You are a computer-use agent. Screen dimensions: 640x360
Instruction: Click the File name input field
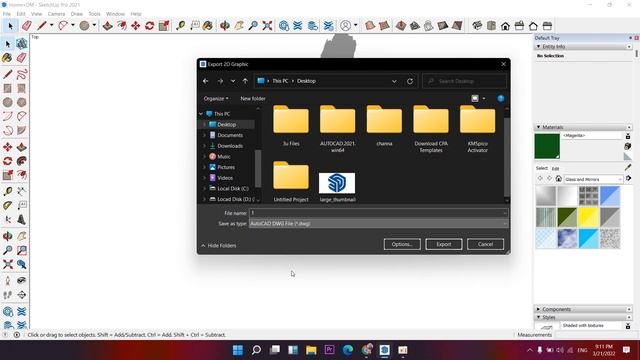coord(378,213)
